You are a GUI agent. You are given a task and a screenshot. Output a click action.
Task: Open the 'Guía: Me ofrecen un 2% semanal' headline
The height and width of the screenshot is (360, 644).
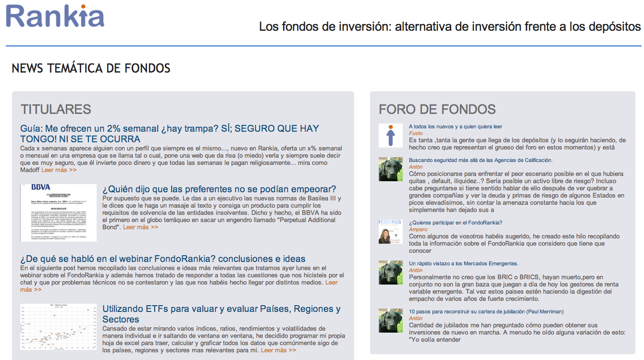[169, 134]
